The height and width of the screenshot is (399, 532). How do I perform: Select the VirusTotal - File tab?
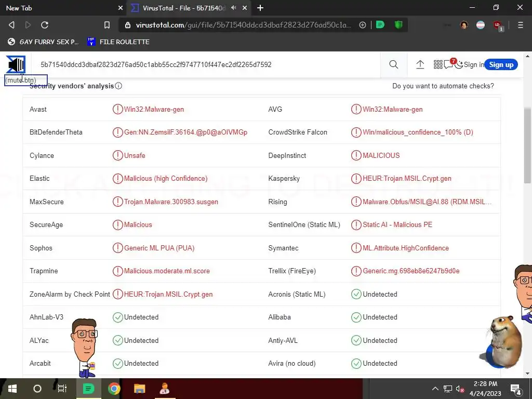click(x=188, y=8)
